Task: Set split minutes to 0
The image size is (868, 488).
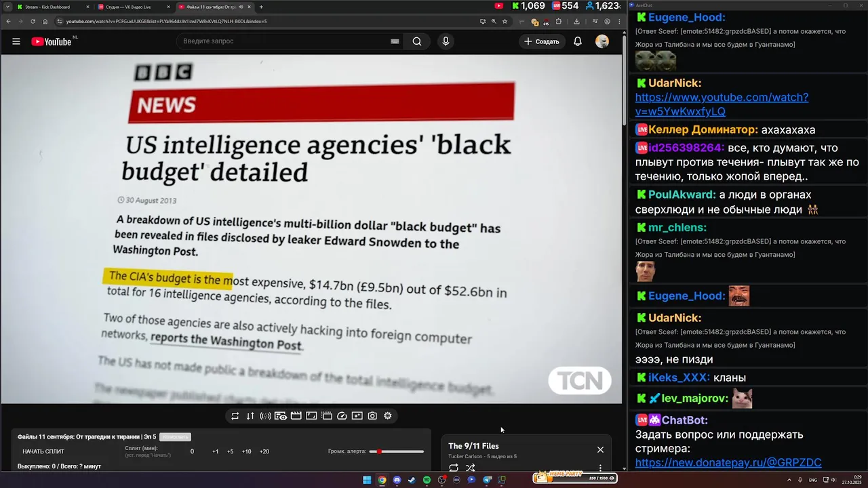Action: (192, 451)
